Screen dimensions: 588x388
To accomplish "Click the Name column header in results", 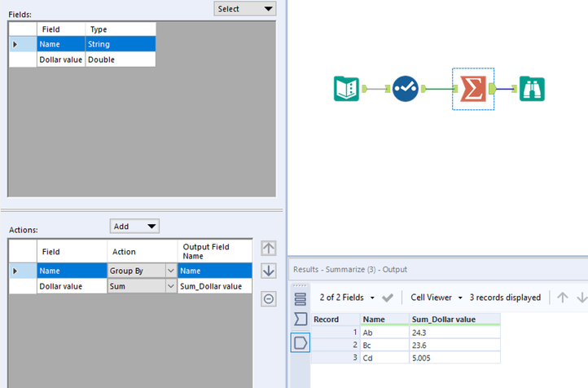I will [384, 320].
